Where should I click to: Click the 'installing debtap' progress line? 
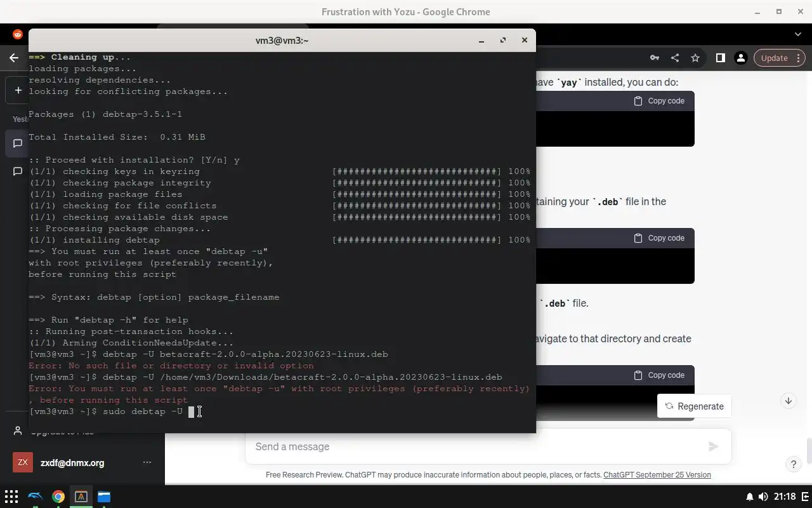tap(280, 240)
